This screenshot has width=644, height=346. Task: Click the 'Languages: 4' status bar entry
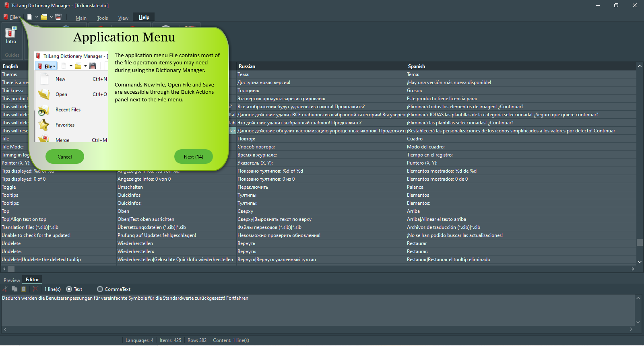click(139, 340)
